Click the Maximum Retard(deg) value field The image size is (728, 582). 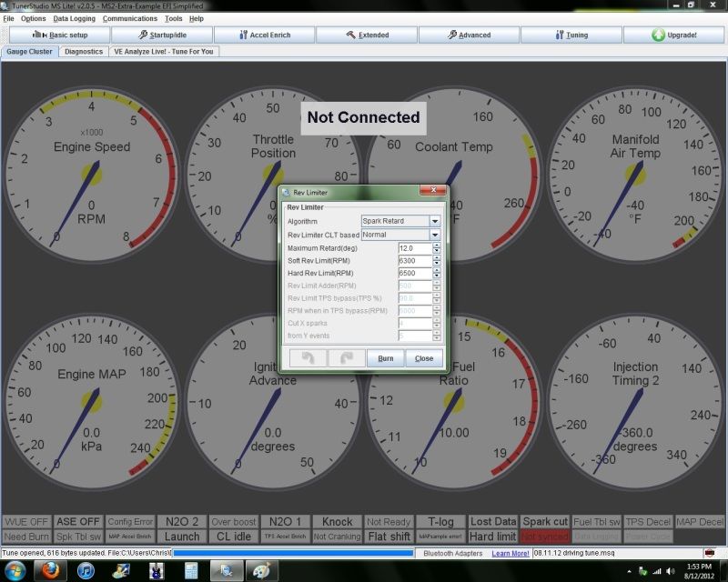click(x=415, y=248)
